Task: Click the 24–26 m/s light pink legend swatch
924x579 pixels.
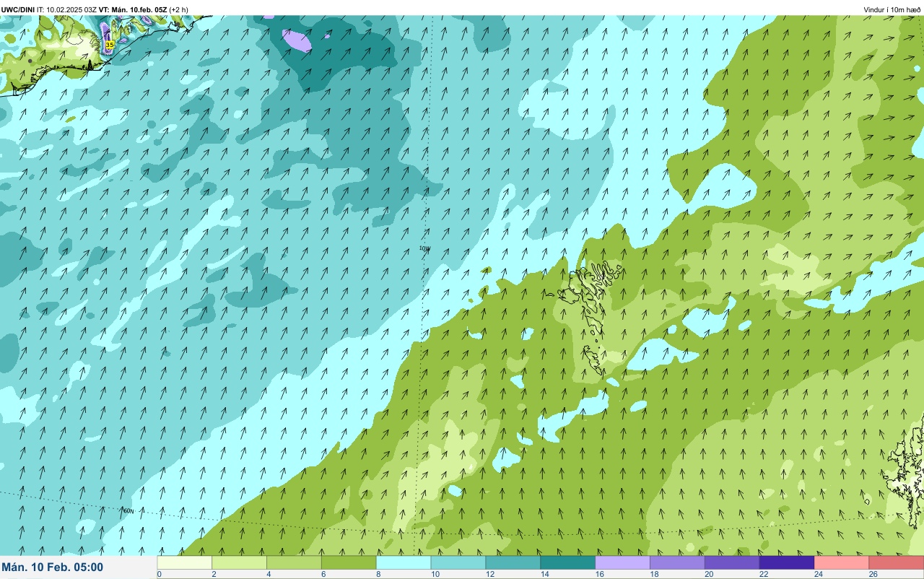Action: [x=842, y=562]
